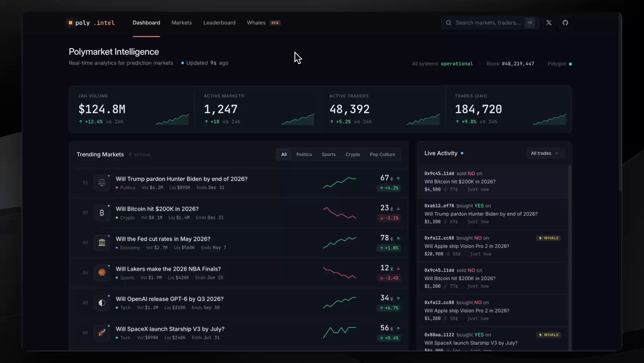The height and width of the screenshot is (363, 644).
Task: Click the Trades (24H) sparkline chart
Action: pos(549,119)
